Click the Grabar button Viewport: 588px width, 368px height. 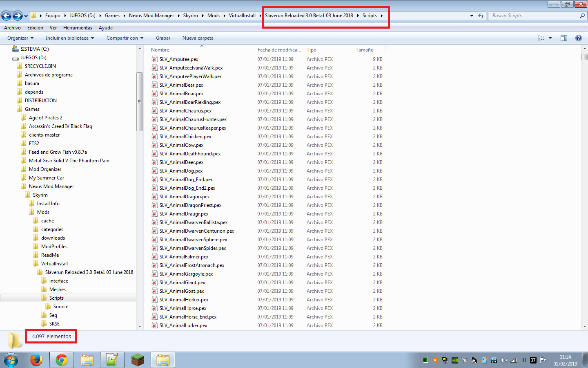point(163,38)
